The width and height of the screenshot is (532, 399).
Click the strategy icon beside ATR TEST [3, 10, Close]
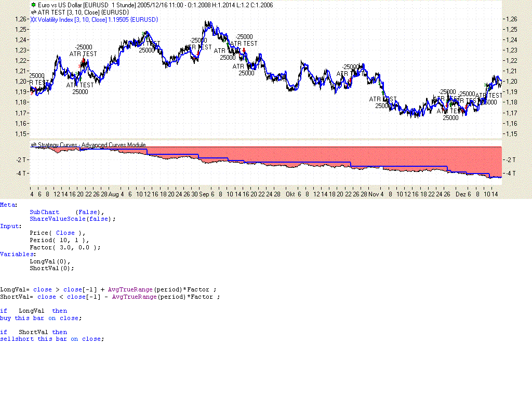tap(33, 12)
